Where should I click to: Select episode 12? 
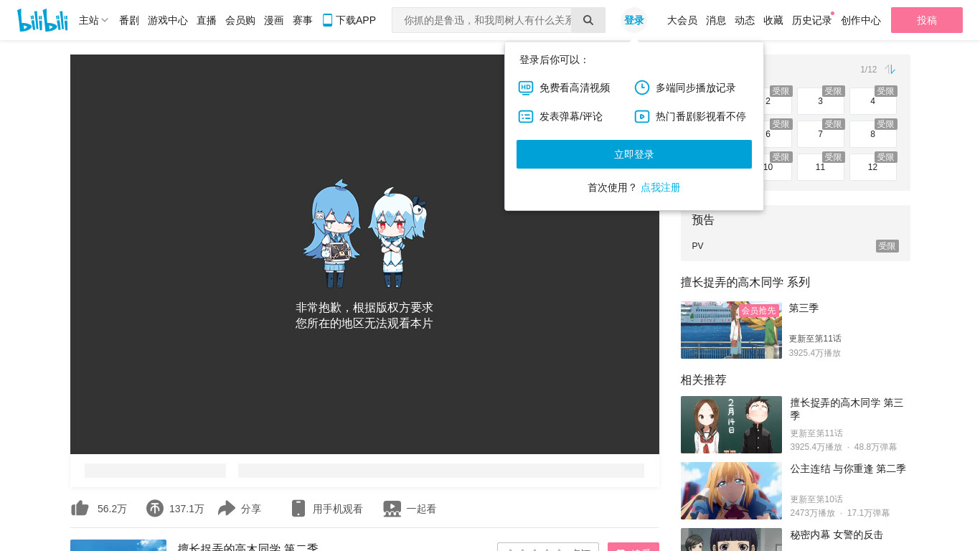873,167
